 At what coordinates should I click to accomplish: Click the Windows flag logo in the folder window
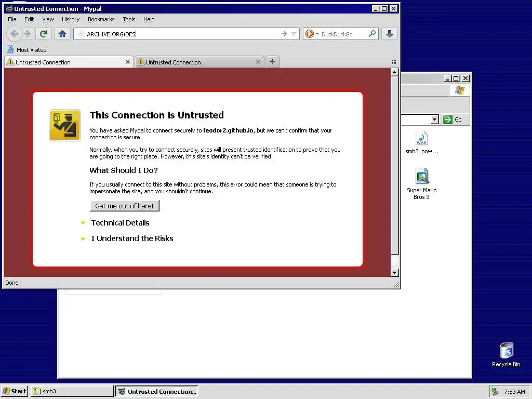[460, 90]
